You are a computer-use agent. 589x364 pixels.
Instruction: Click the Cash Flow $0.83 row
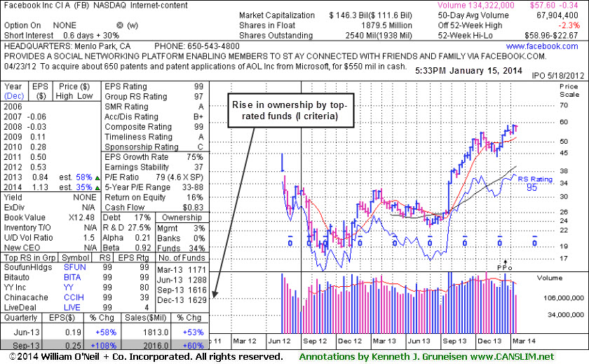[154, 208]
